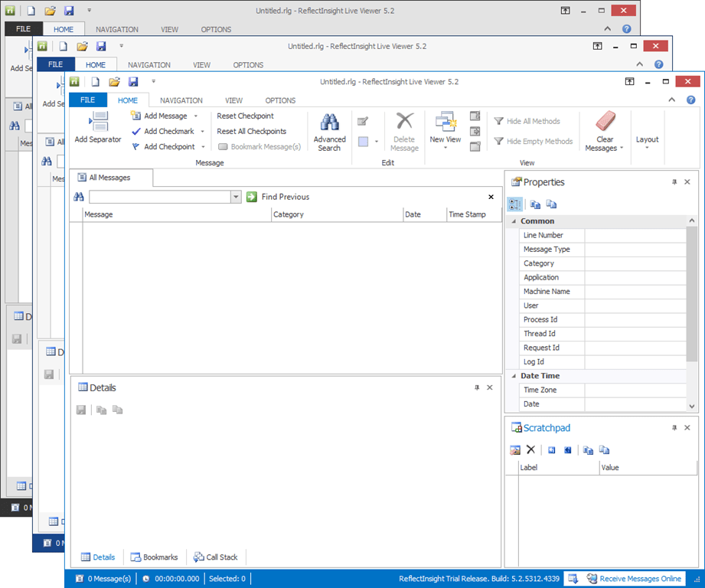
Task: Click the save disk icon in Details panel toolbar
Action: (81, 410)
